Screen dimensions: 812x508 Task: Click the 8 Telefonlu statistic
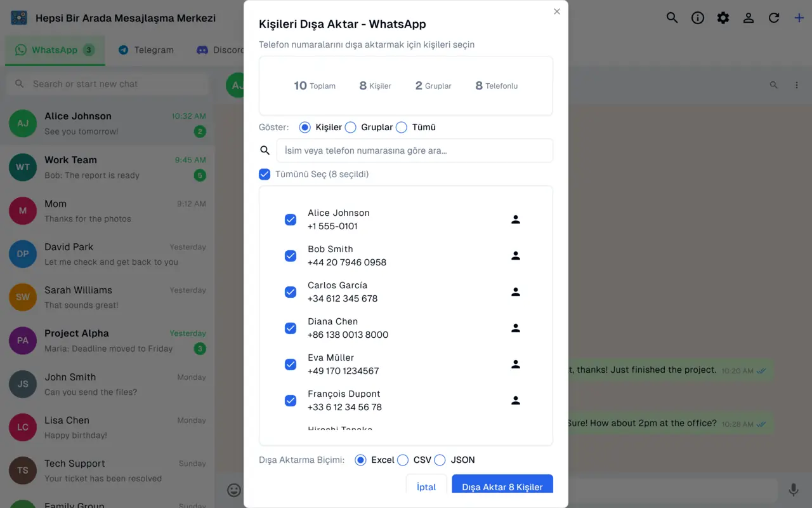point(497,86)
